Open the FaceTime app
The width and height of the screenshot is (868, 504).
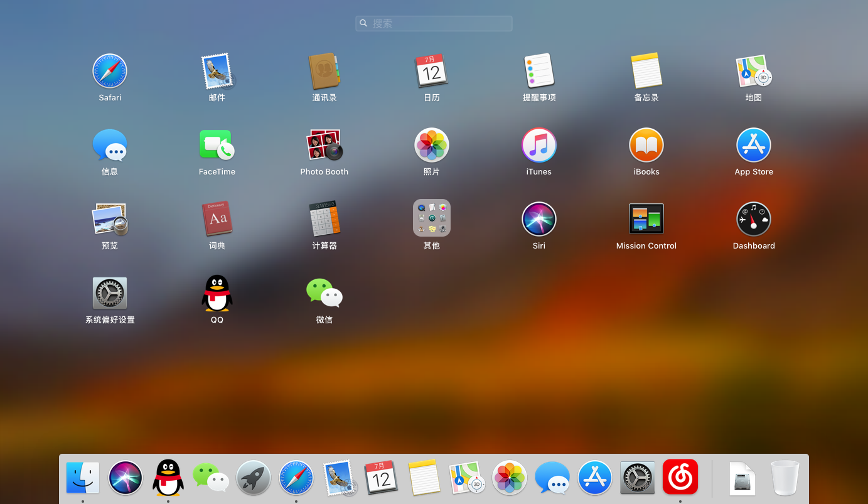217,145
